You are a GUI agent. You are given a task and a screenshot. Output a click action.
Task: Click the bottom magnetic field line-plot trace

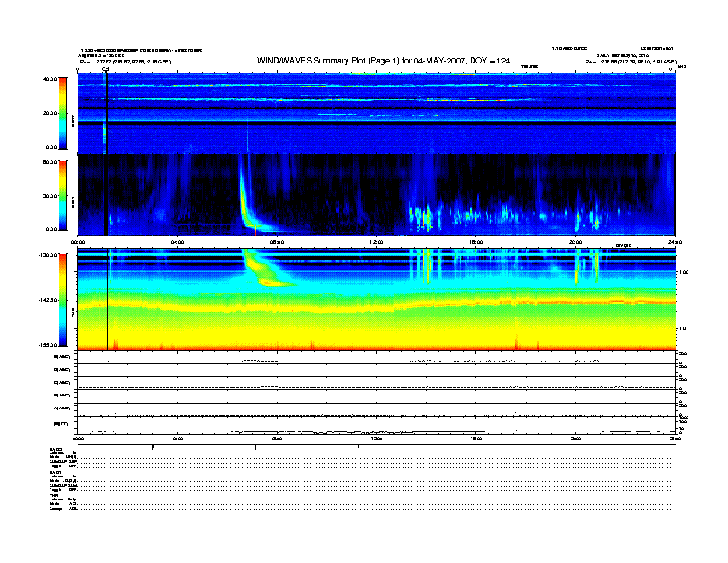[377, 431]
